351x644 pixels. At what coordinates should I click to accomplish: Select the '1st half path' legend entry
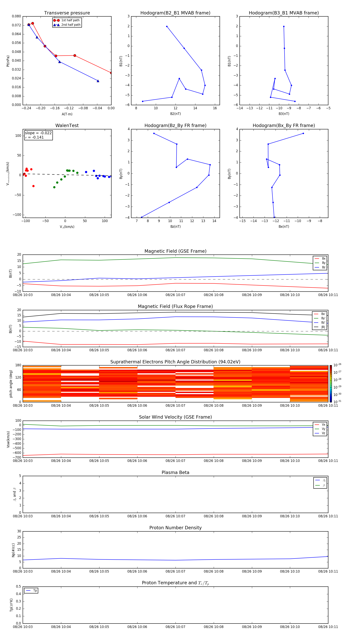pos(66,20)
